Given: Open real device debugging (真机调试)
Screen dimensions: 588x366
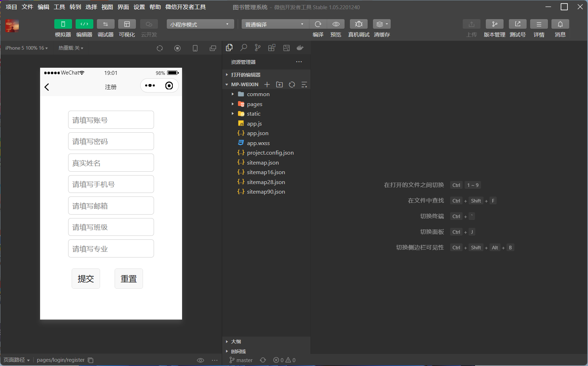Looking at the screenshot, I should click(x=359, y=24).
